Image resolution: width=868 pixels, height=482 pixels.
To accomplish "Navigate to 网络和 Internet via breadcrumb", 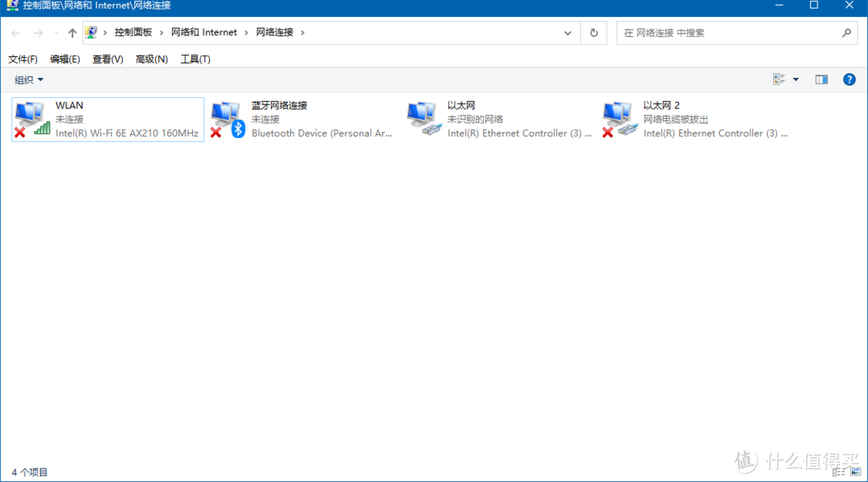I will point(203,31).
